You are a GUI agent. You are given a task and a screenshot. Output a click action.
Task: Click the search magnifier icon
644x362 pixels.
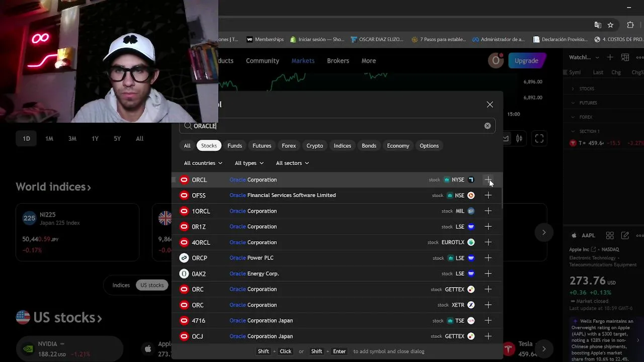(x=188, y=126)
